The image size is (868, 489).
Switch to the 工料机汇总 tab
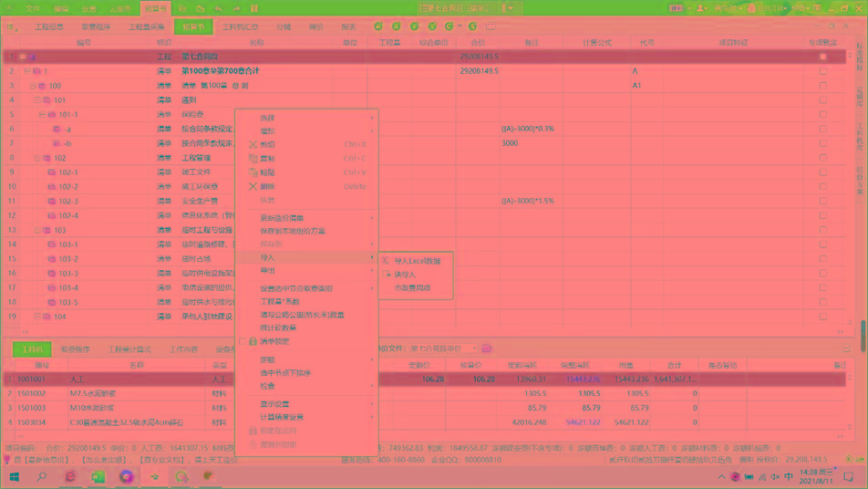[x=241, y=26]
